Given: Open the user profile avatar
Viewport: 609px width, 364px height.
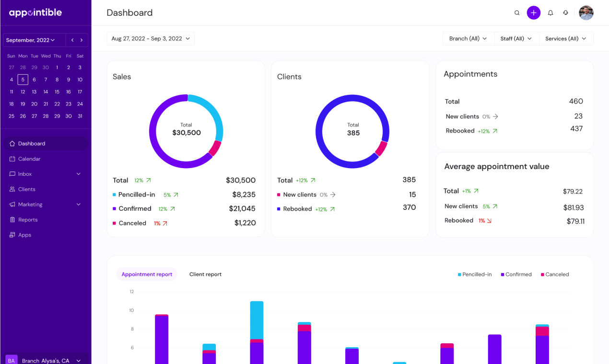Looking at the screenshot, I should click(586, 13).
